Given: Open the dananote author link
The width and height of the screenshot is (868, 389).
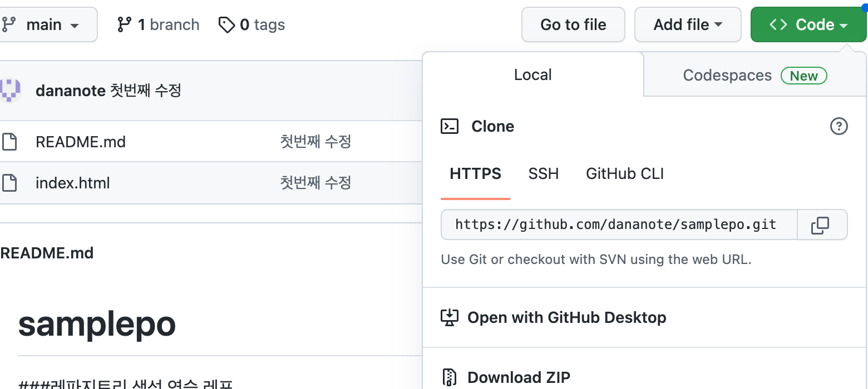Looking at the screenshot, I should (x=71, y=91).
